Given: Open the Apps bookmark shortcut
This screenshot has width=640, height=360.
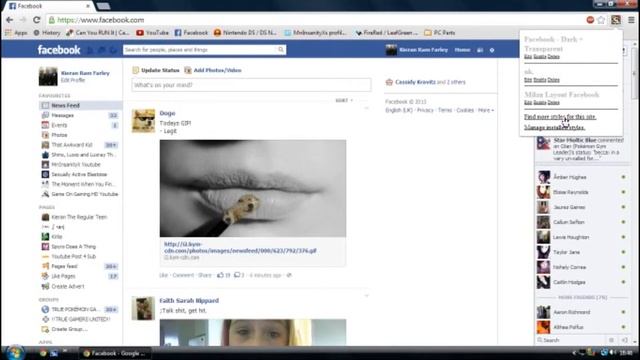Looking at the screenshot, I should 17,33.
